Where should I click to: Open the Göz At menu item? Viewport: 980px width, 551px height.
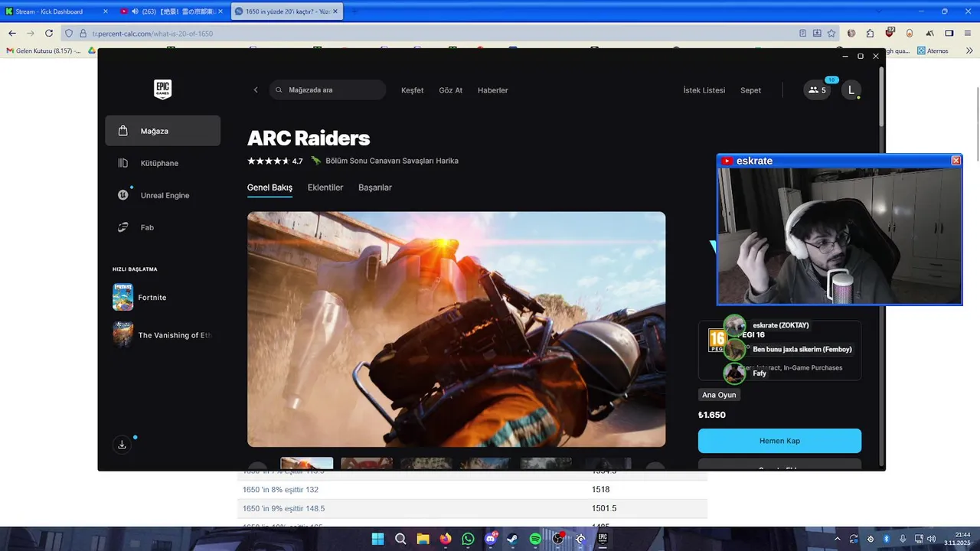pyautogui.click(x=450, y=90)
